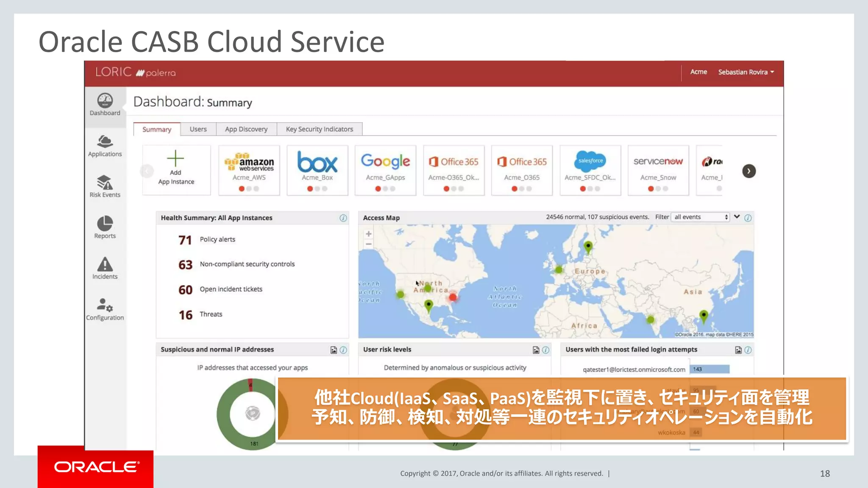The height and width of the screenshot is (488, 868).
Task: Click the LORIC palerra logo
Action: pyautogui.click(x=135, y=72)
